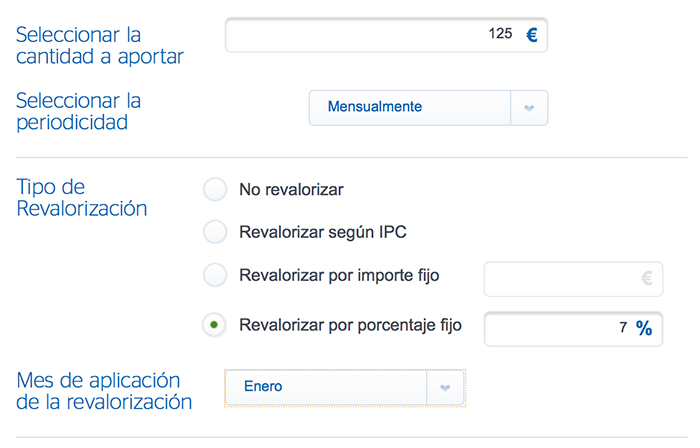The image size is (700, 448).
Task: Click the empty fixed amount input field
Action: point(560,279)
